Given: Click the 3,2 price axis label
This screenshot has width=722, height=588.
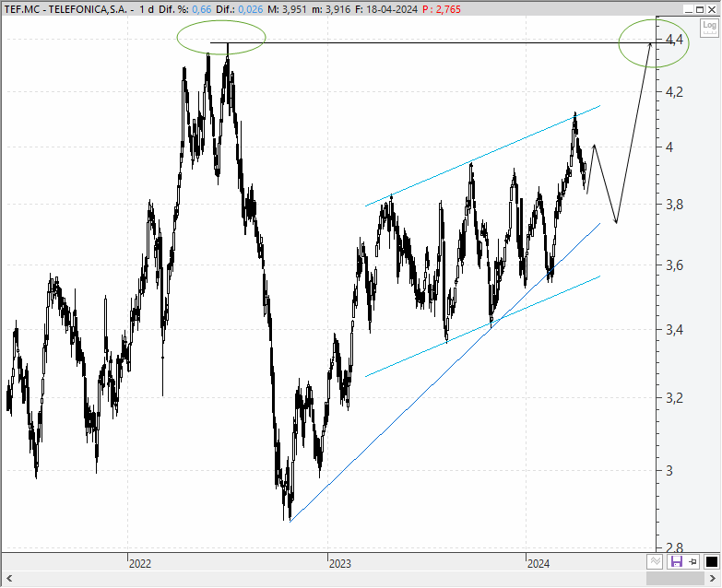Looking at the screenshot, I should (674, 398).
